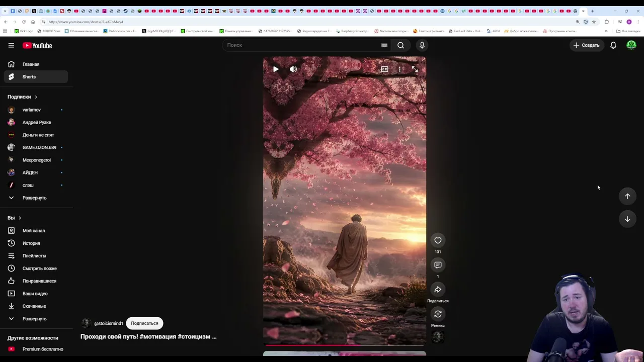Open the stoicismind1 channel avatar
Viewport: 644px width, 362px height.
[86, 323]
